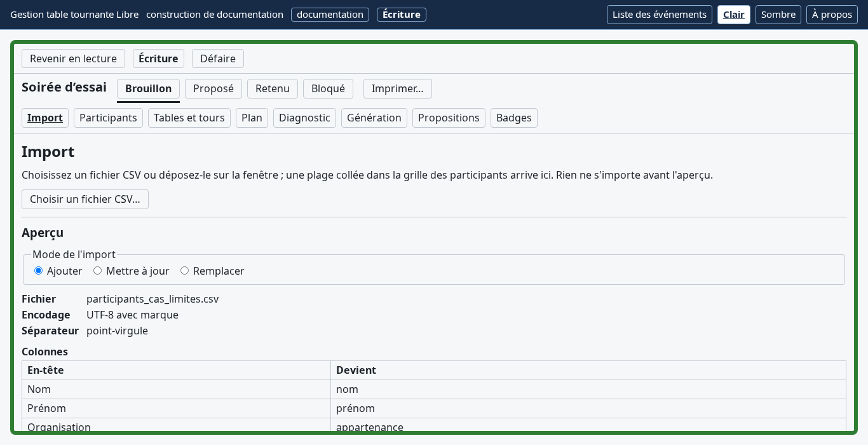Open the Génération tab
The width and height of the screenshot is (868, 445).
[x=374, y=118]
